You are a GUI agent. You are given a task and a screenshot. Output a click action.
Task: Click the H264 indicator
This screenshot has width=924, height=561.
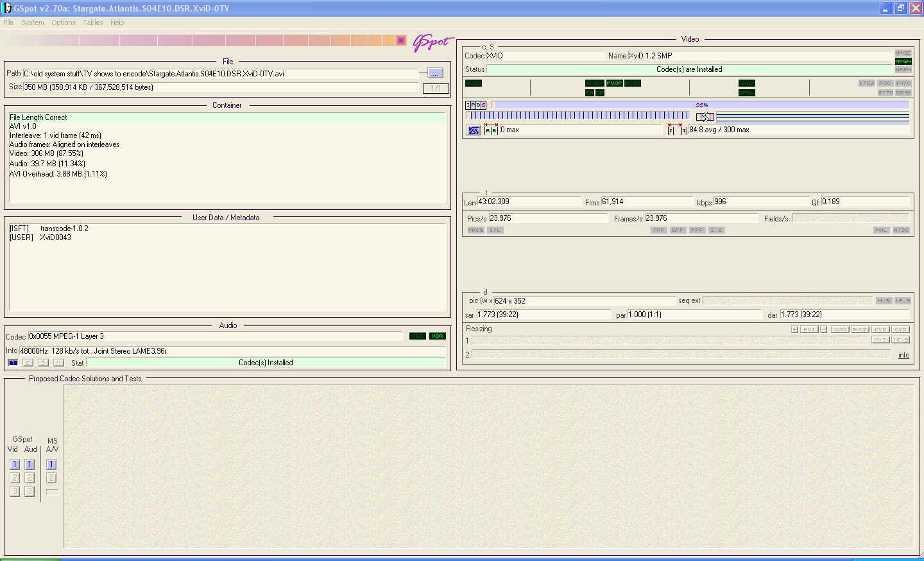tap(903, 69)
